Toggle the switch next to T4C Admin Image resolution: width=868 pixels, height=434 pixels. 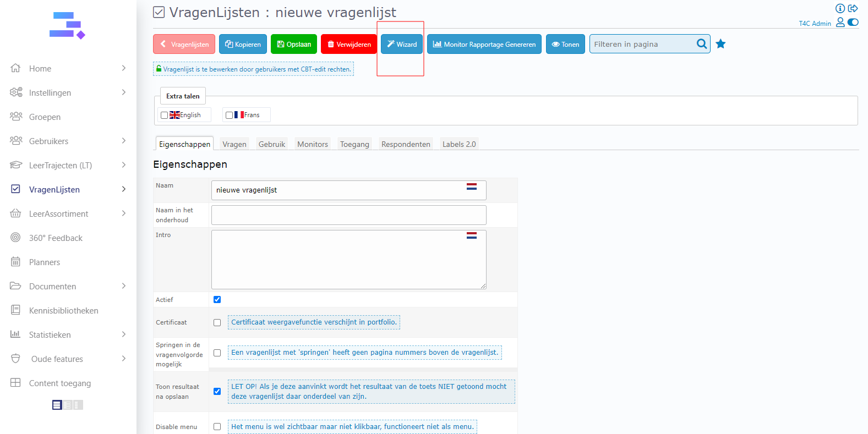point(853,23)
